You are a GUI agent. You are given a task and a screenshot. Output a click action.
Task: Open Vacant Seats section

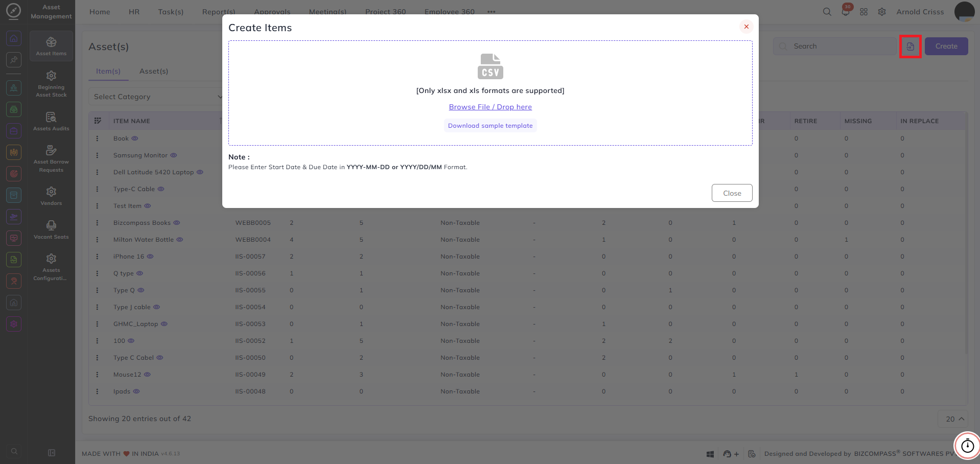tap(51, 229)
